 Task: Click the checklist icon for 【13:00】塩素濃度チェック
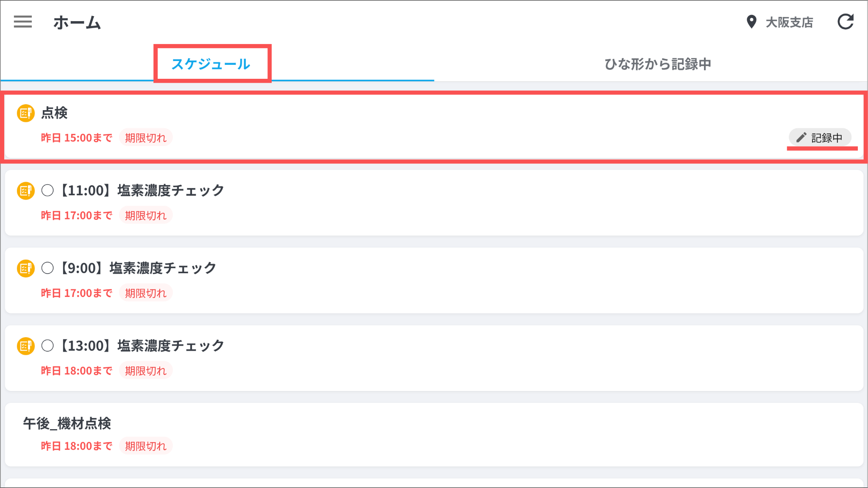click(25, 346)
